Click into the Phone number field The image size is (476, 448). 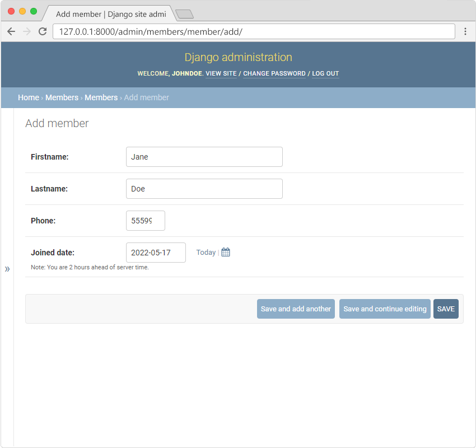(145, 221)
